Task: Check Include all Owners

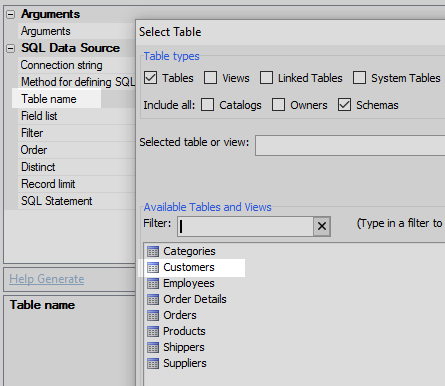Action: point(278,105)
